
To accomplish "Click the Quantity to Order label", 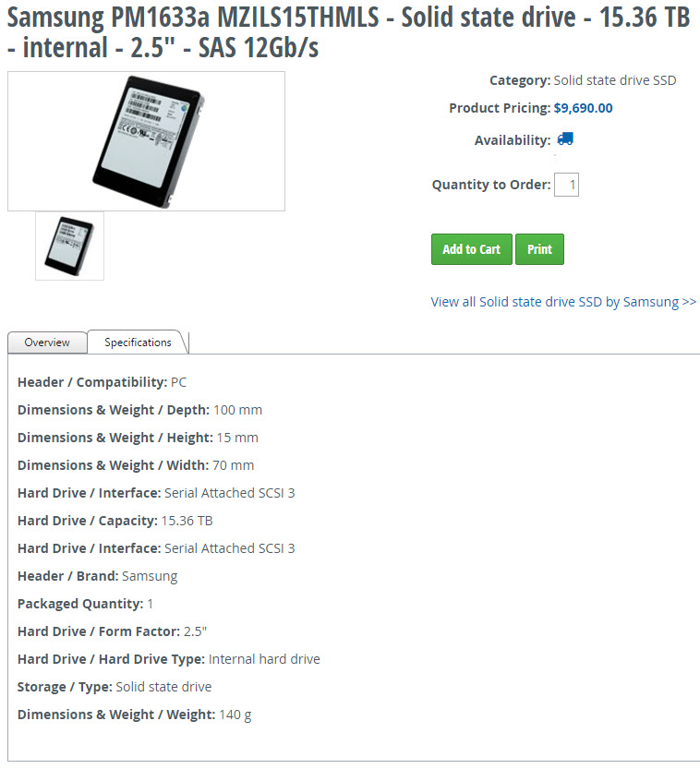I will (490, 185).
